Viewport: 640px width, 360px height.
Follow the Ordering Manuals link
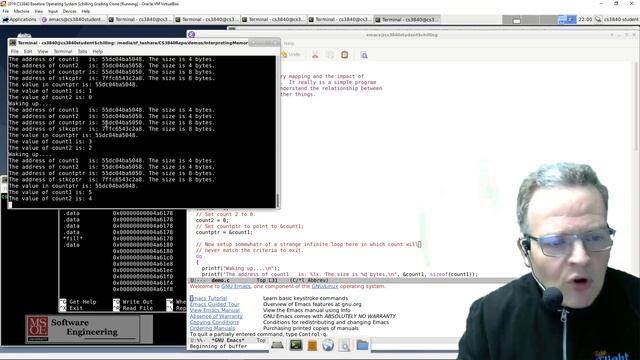pos(212,328)
